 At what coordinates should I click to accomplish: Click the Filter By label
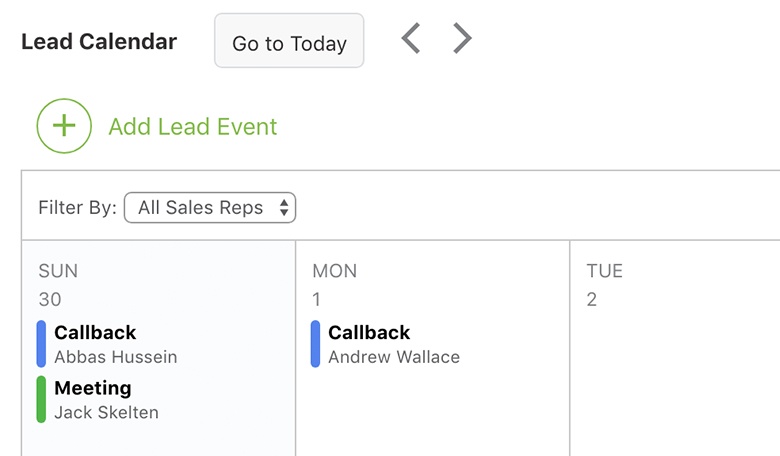coord(77,208)
